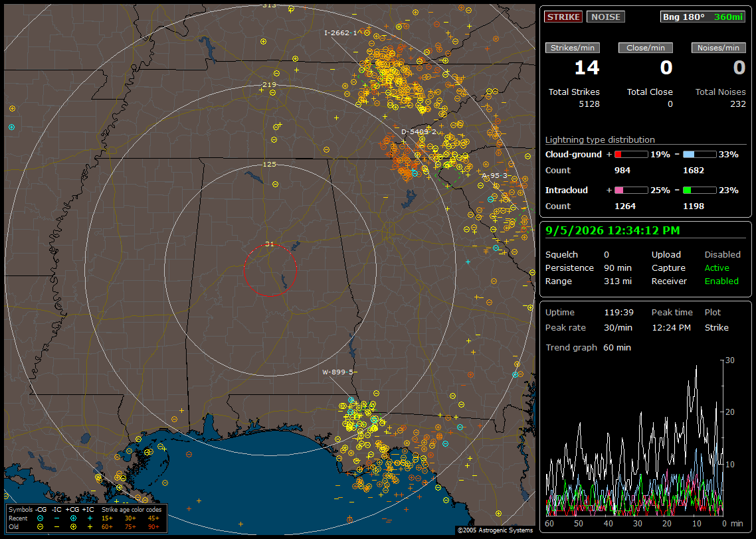Open the date and time display
756x539 pixels.
[613, 231]
